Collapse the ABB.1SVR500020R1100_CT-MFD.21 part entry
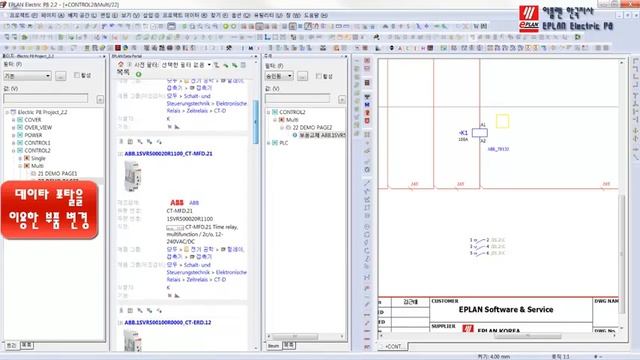Image resolution: width=640 pixels, height=360 pixels. click(120, 154)
